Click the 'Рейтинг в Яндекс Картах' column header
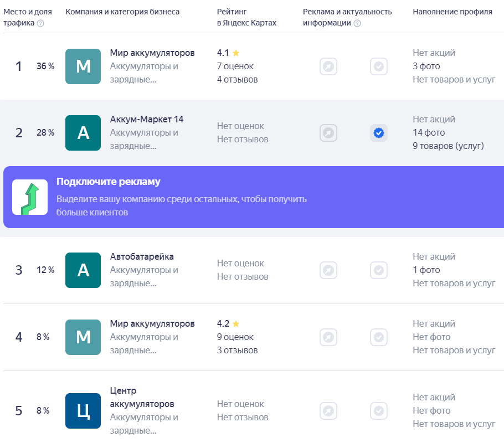The width and height of the screenshot is (504, 448). (246, 17)
